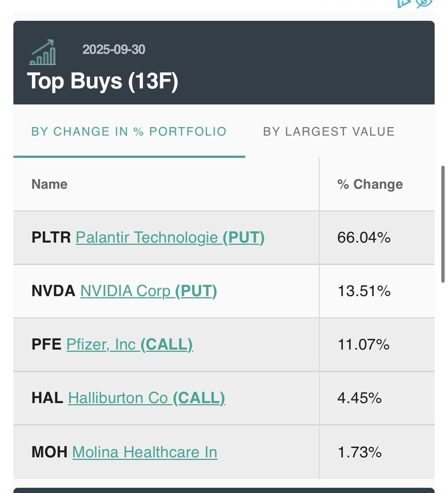This screenshot has height=493, width=448.
Task: Click the PFE ticker symbol
Action: click(x=46, y=344)
